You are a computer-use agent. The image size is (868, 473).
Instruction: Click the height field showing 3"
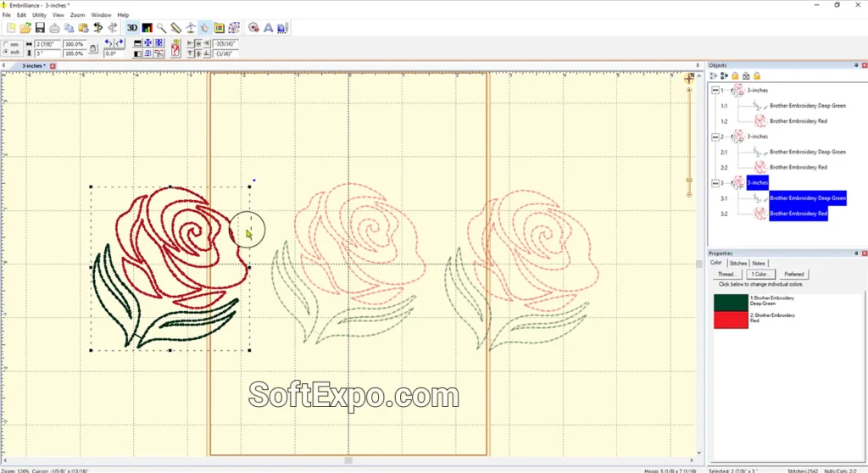click(x=47, y=53)
